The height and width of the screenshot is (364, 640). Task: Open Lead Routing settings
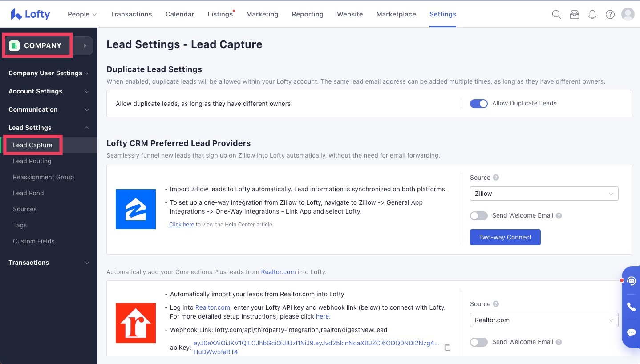(32, 161)
